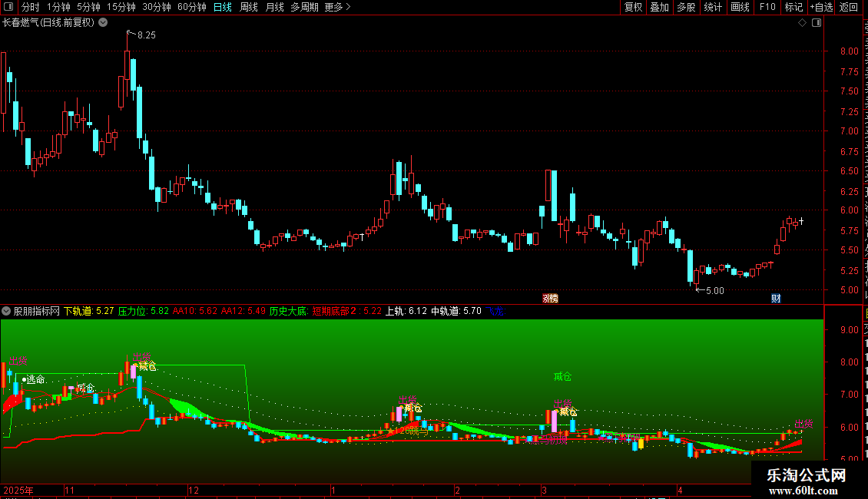
Task: Click the 历史大底 indicator label
Action: pyautogui.click(x=288, y=311)
